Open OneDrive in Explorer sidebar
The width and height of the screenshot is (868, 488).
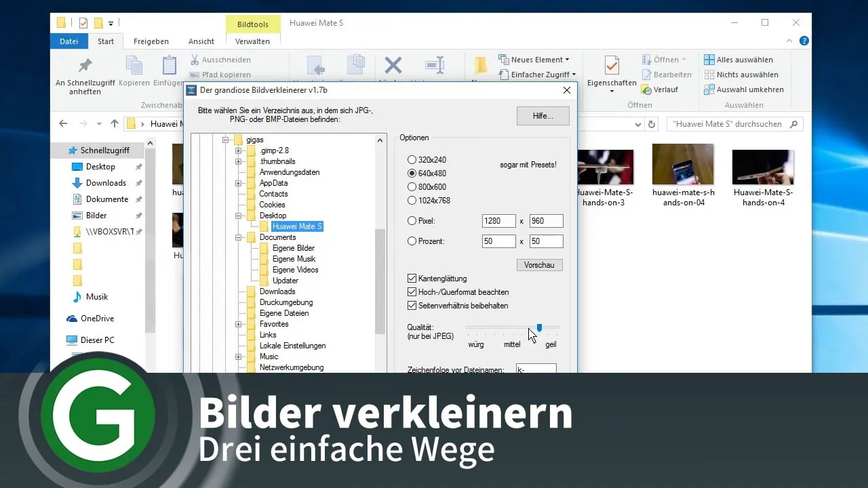(97, 319)
